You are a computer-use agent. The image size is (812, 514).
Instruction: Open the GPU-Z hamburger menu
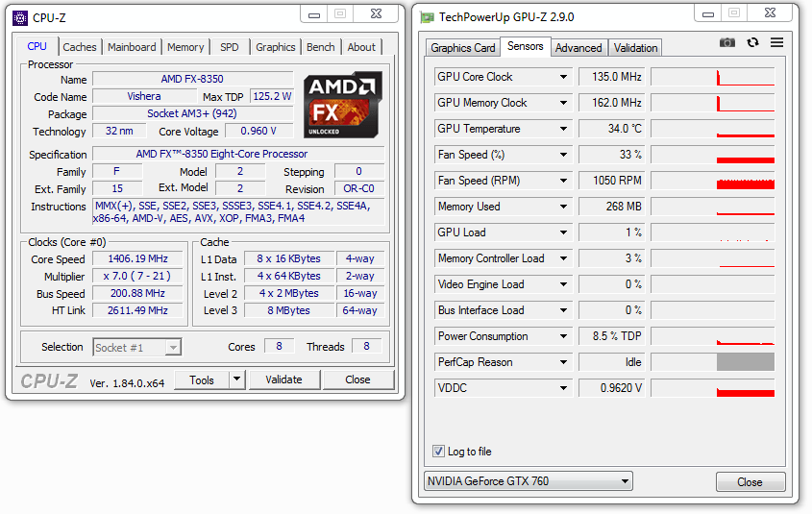pyautogui.click(x=776, y=42)
